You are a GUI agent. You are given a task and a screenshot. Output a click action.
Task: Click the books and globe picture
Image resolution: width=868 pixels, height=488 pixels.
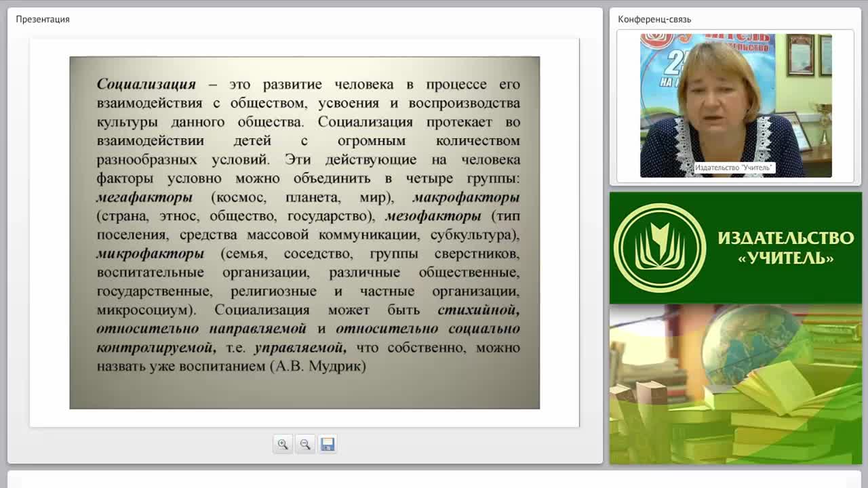click(736, 384)
